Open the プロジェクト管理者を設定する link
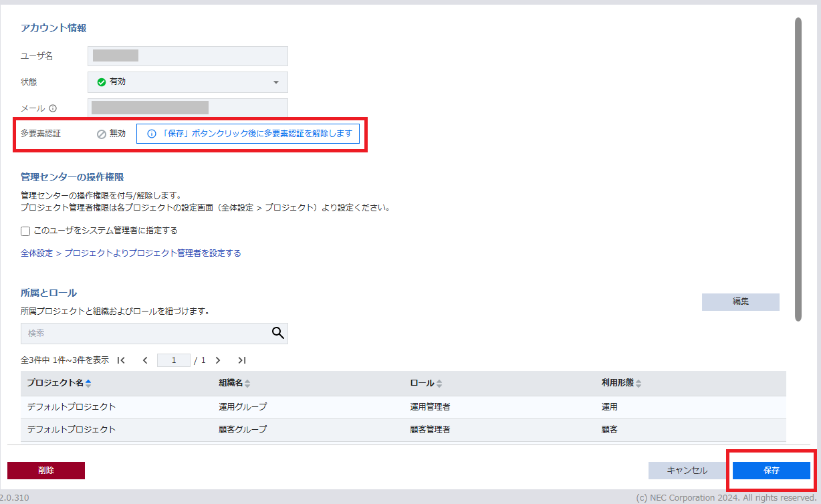The height and width of the screenshot is (504, 821). pyautogui.click(x=131, y=253)
